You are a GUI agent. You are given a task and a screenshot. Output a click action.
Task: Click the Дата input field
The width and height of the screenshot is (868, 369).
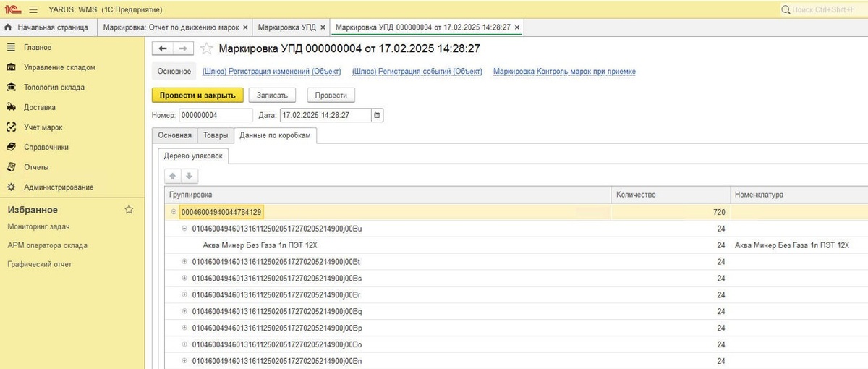pyautogui.click(x=325, y=115)
